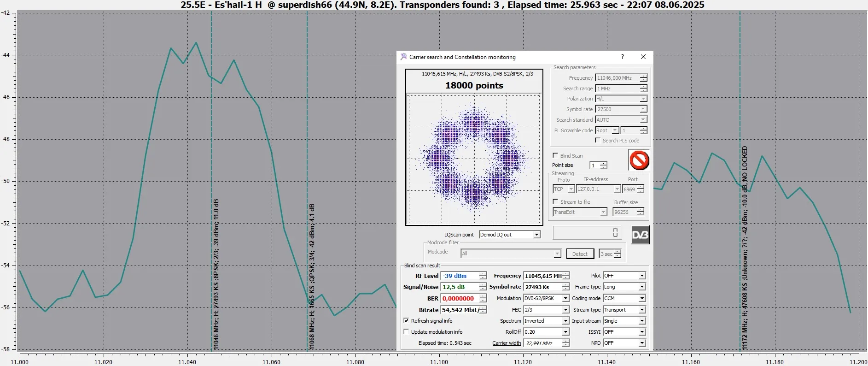Click the Carrier width link
Image resolution: width=868 pixels, height=366 pixels.
[507, 343]
